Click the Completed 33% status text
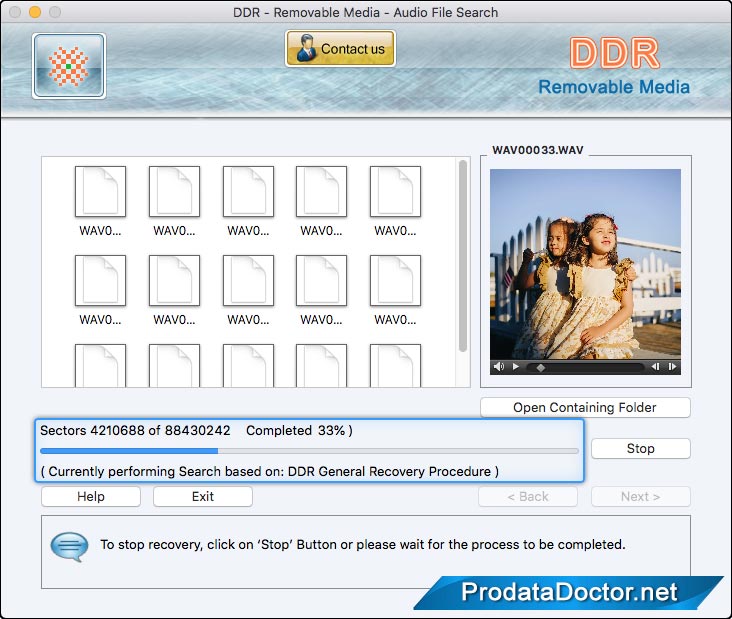This screenshot has width=732, height=619. (299, 430)
